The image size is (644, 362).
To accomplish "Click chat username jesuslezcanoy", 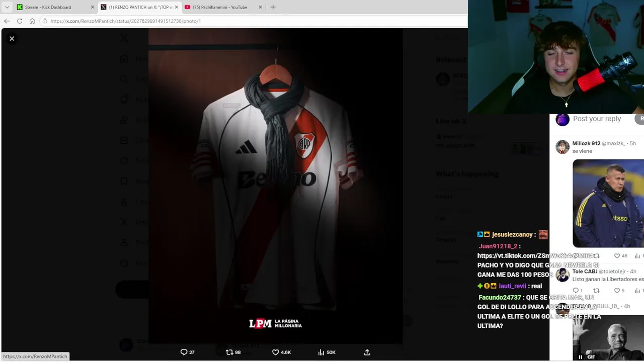I will [x=512, y=234].
